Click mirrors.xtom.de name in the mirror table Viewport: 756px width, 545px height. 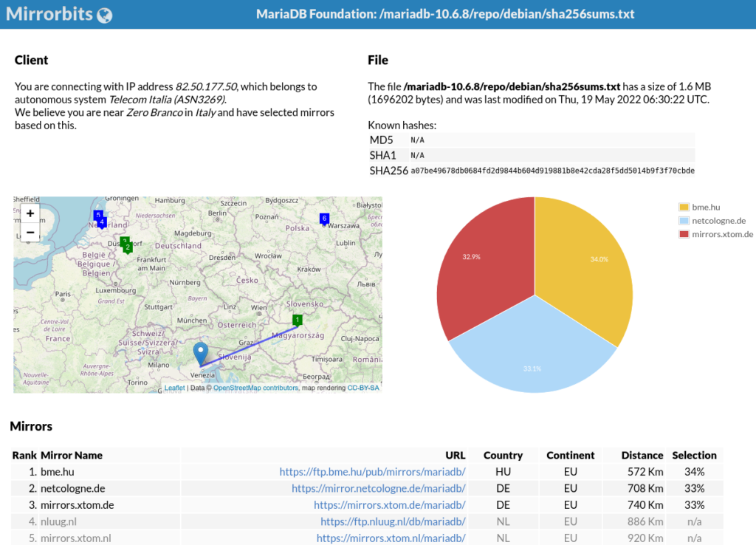tap(77, 505)
